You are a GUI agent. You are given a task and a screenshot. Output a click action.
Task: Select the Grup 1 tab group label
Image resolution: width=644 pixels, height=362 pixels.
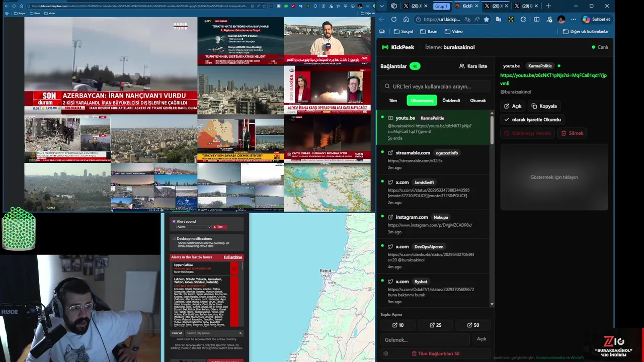click(x=441, y=6)
